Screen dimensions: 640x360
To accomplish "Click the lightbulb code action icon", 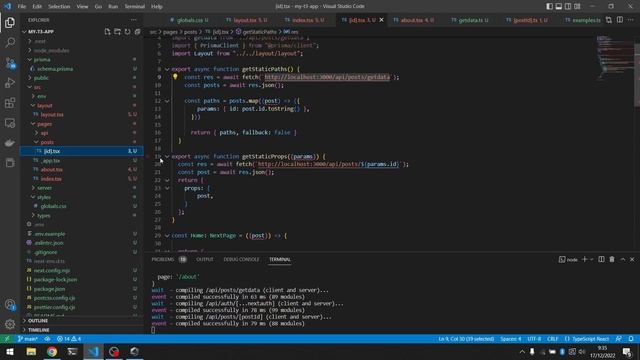I will coord(175,76).
